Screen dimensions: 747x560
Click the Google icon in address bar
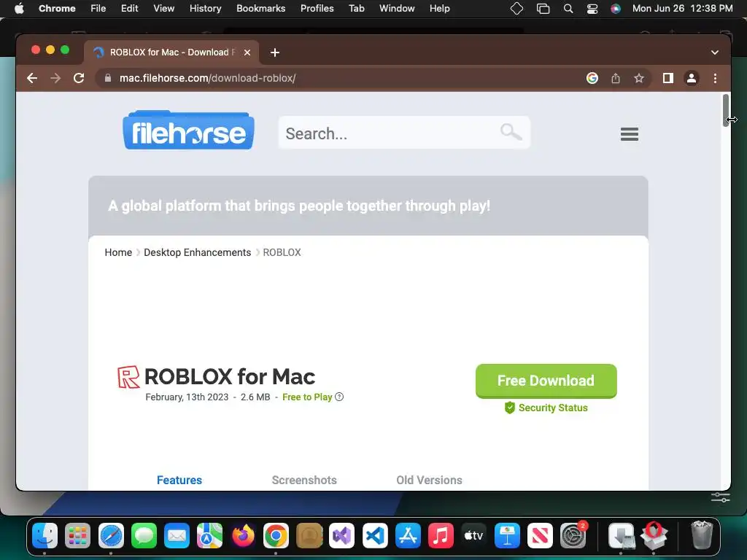click(592, 78)
